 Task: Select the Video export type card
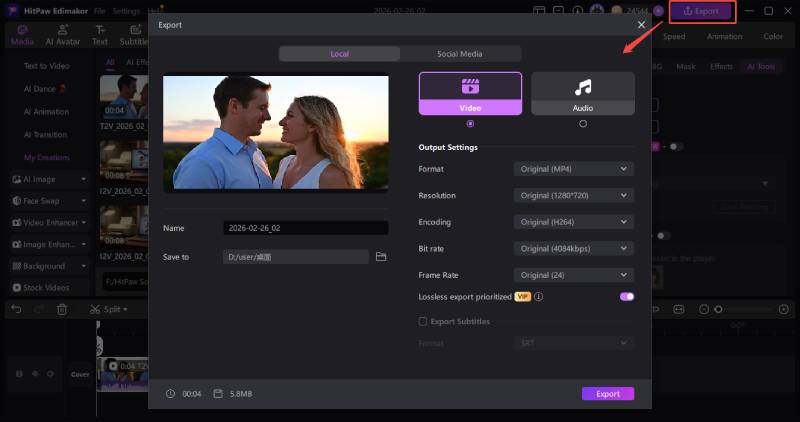[x=470, y=93]
